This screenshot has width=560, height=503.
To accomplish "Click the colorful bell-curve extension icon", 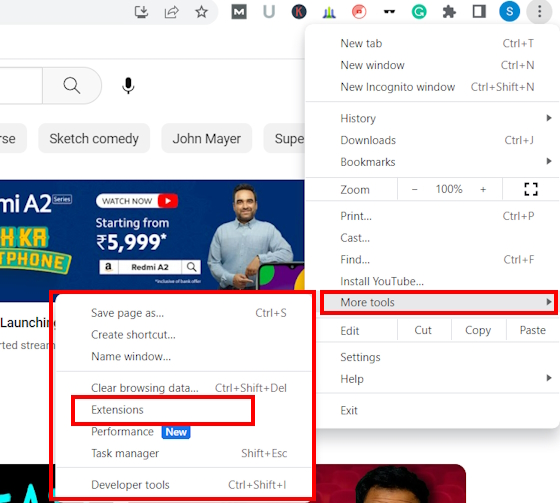I will tap(329, 13).
